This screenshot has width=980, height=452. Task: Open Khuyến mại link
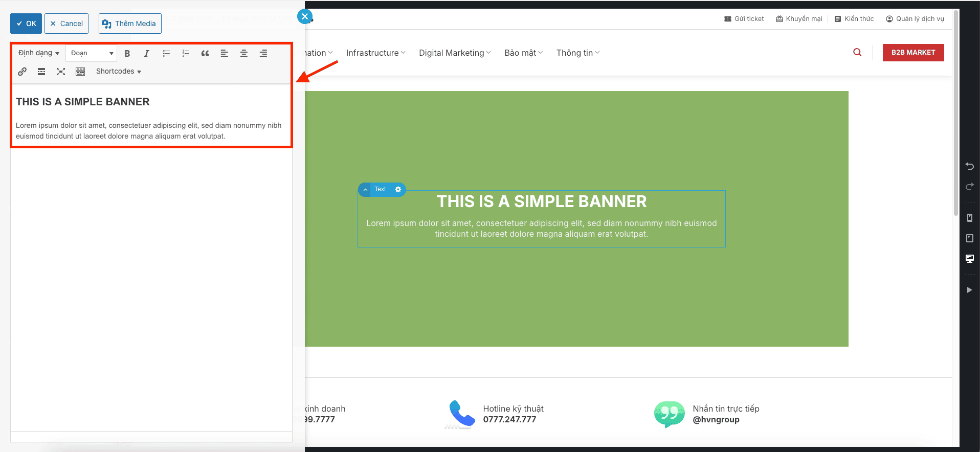point(799,19)
